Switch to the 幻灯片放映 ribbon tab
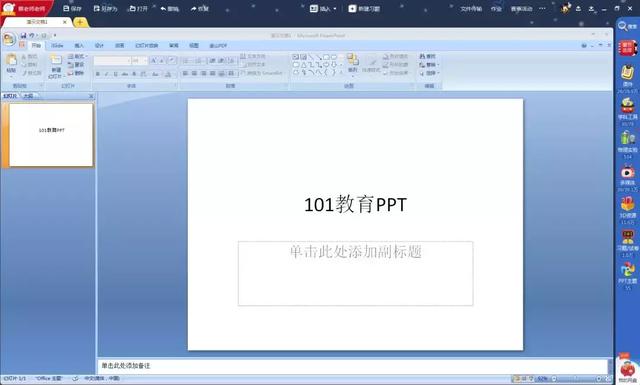 147,45
